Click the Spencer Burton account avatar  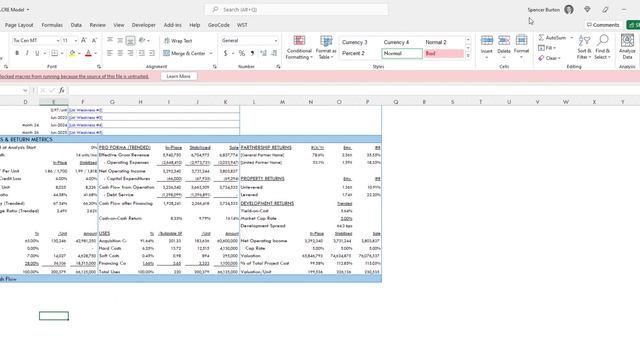tap(569, 9)
